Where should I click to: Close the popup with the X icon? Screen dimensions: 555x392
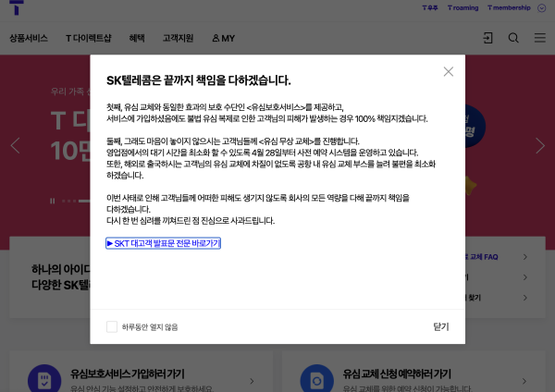449,72
